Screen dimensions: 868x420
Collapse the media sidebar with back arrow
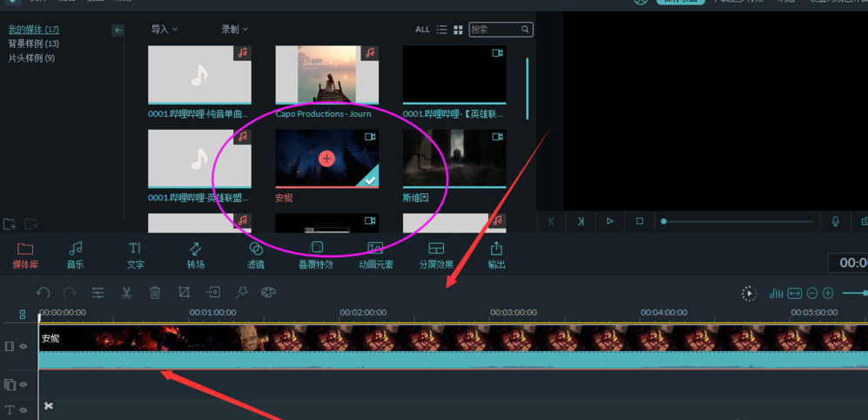point(118,30)
